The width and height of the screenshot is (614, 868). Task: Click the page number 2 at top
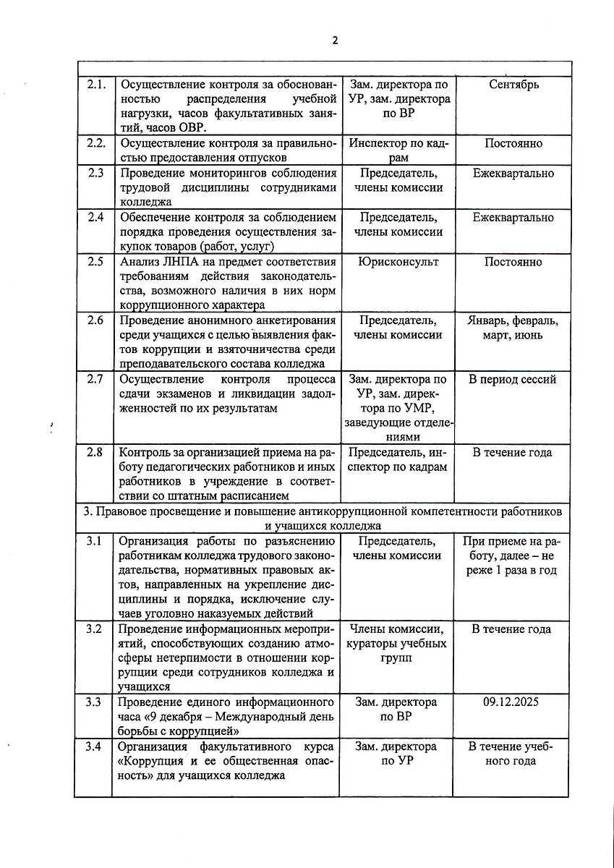(x=335, y=41)
